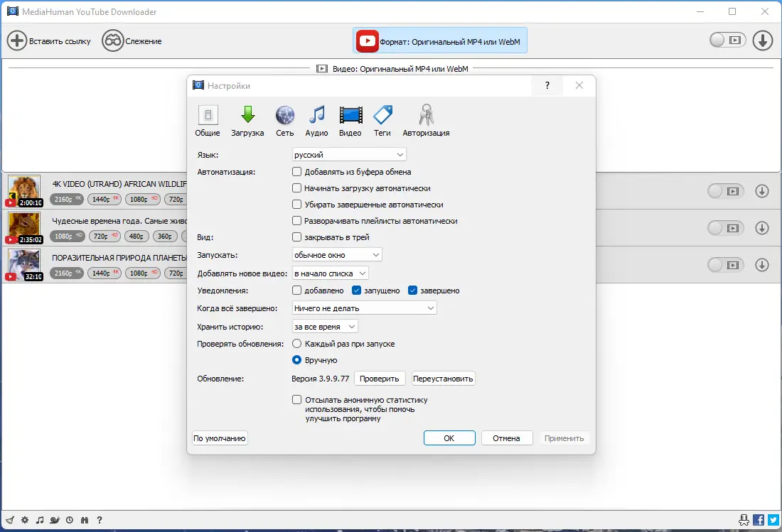782x532 pixels.
Task: Open Хранить историю dropdown
Action: [x=325, y=327]
